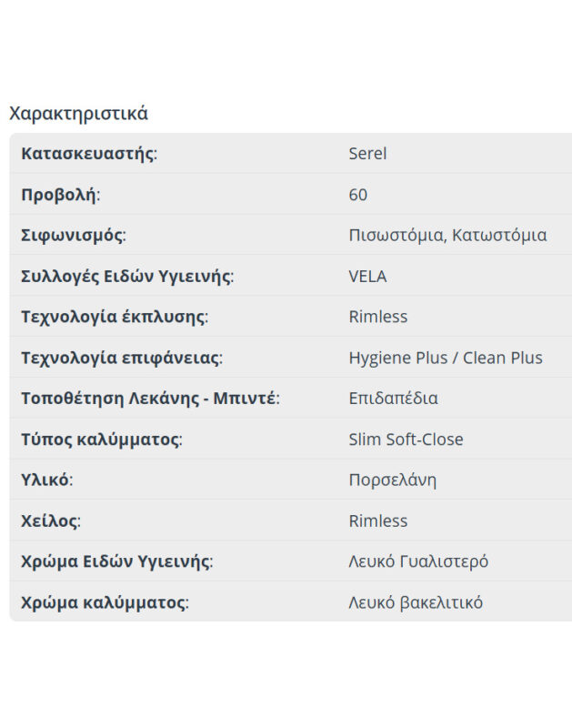572x728 pixels.
Task: Select the Πορσελάνη material value
Action: 392,480
